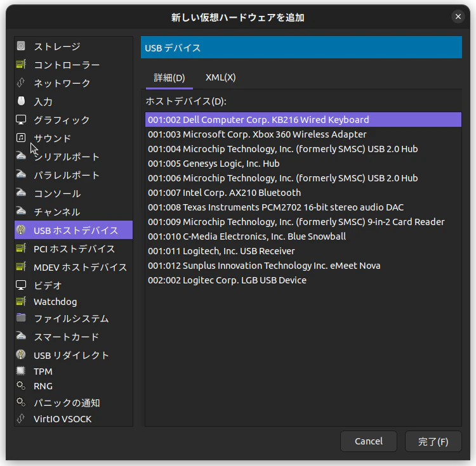Select Microchip 9-in-2 Card Reader device
Image resolution: width=476 pixels, height=466 pixels.
pyautogui.click(x=303, y=221)
